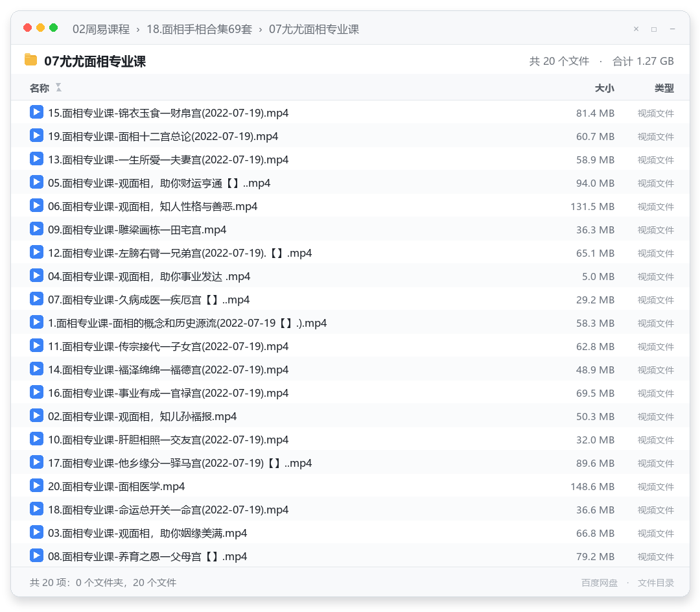Select file name 18.面相专业课-命运总开关—命宫(2022-07-19).mp4

[x=169, y=510]
